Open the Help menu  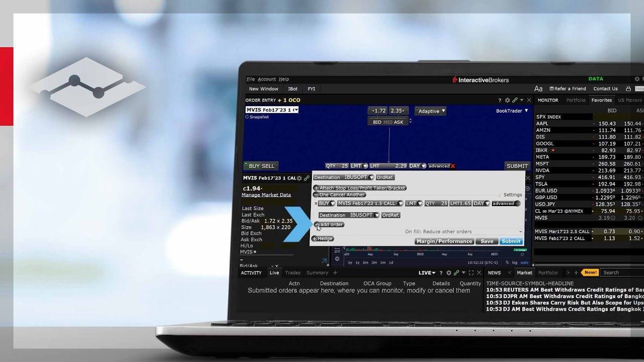tap(284, 79)
